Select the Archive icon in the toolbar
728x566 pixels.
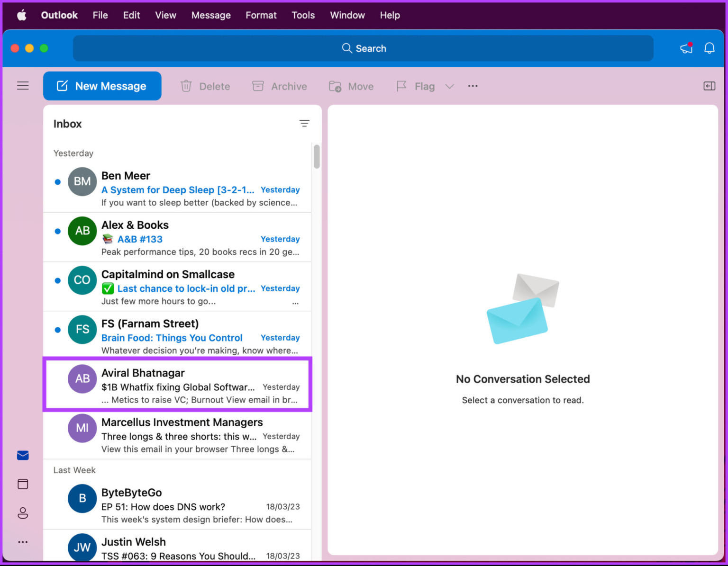pos(279,86)
